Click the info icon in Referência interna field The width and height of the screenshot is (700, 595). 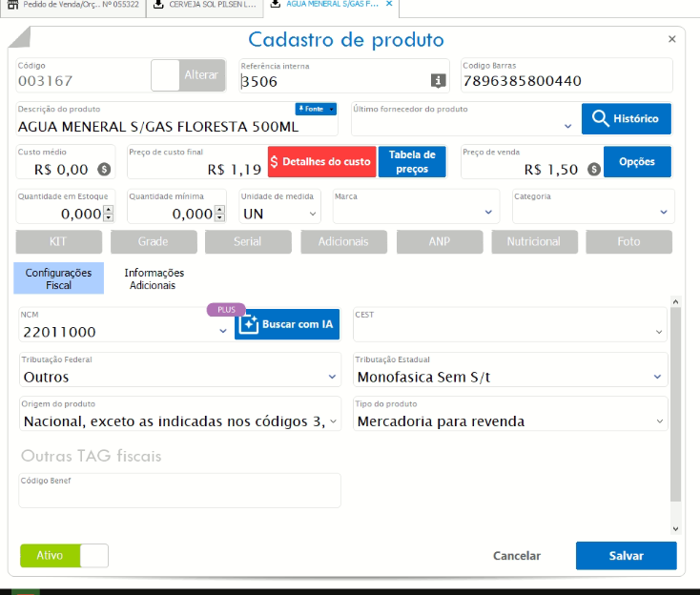pos(438,81)
